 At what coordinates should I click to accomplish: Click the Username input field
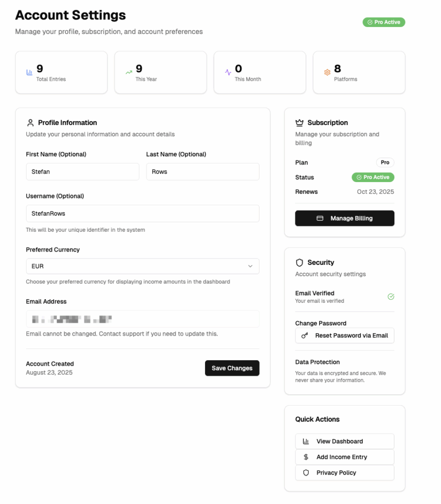[142, 214]
